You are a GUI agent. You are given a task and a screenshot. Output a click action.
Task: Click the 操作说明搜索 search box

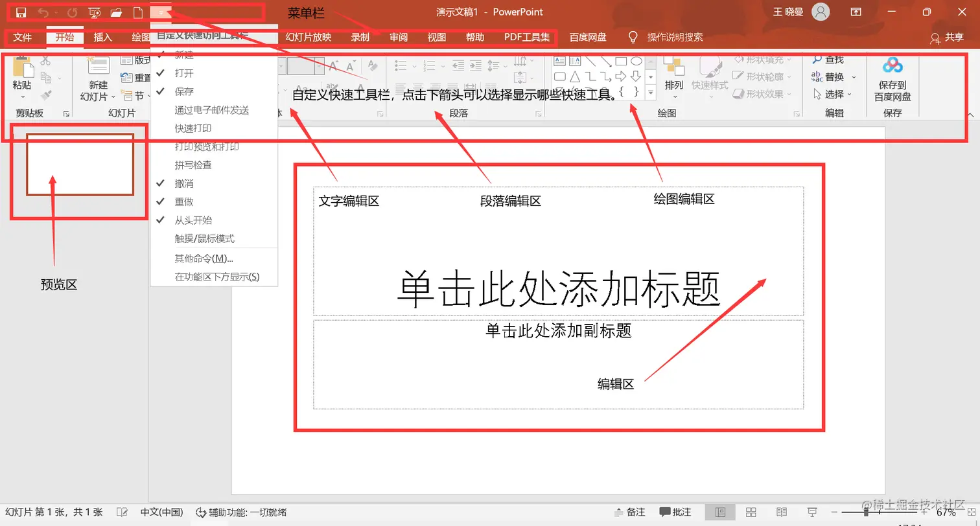(675, 37)
